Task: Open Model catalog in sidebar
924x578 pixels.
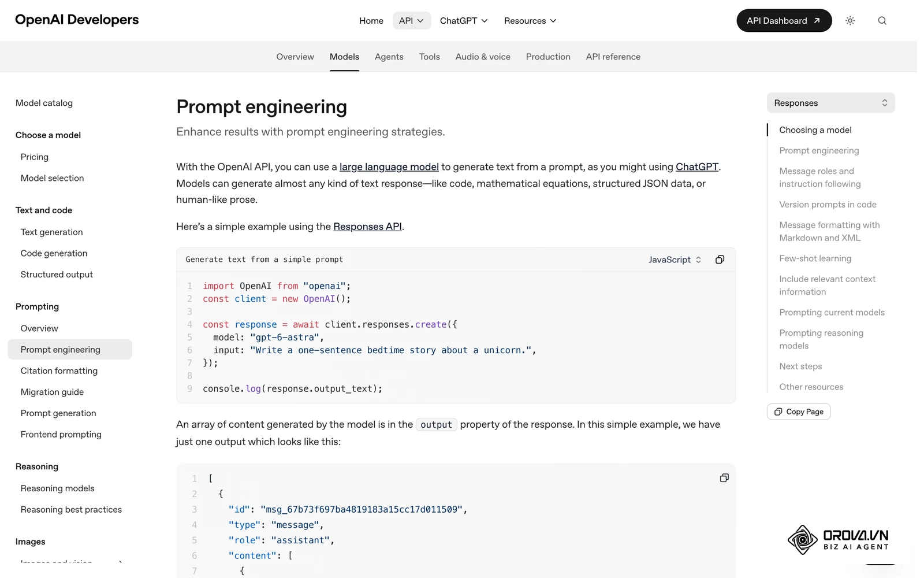Action: click(x=44, y=103)
